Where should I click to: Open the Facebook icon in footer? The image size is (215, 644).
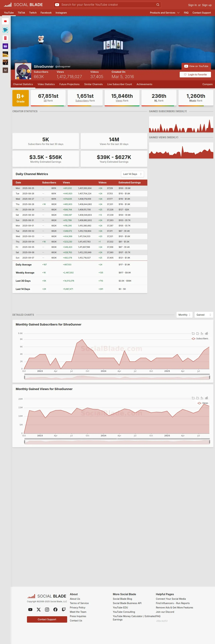click(x=55, y=610)
